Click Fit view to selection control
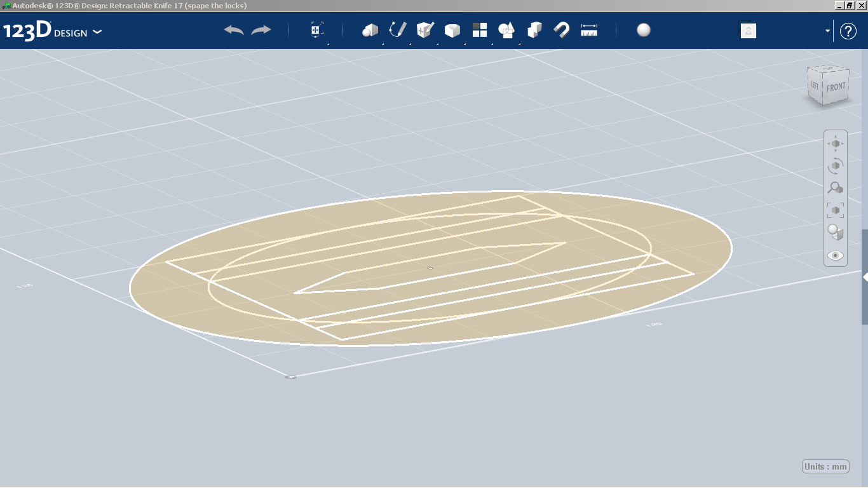868x488 pixels. [x=835, y=210]
